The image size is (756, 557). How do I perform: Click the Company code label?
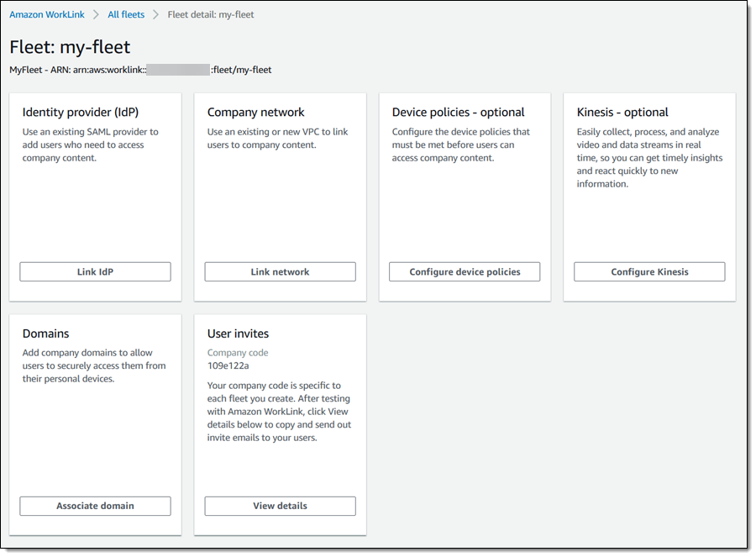coord(238,353)
